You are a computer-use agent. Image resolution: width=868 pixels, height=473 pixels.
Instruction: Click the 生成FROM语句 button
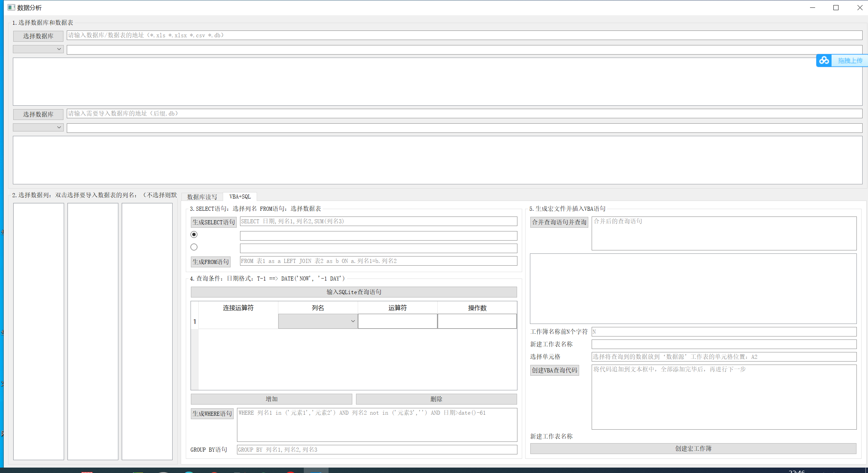tap(211, 262)
